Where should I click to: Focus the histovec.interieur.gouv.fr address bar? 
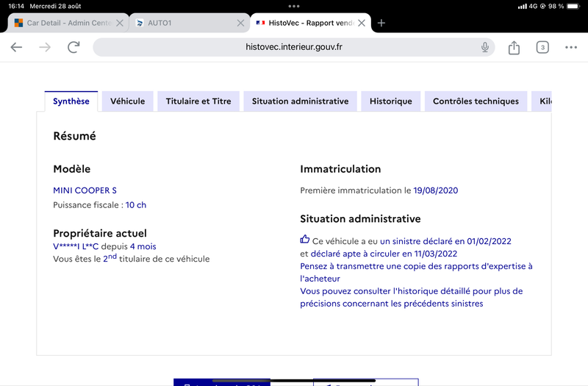coord(293,47)
